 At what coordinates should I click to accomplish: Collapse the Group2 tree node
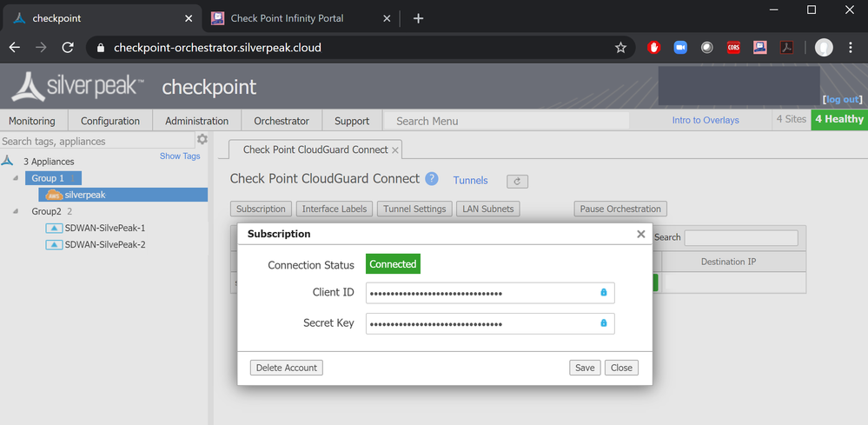[17, 211]
